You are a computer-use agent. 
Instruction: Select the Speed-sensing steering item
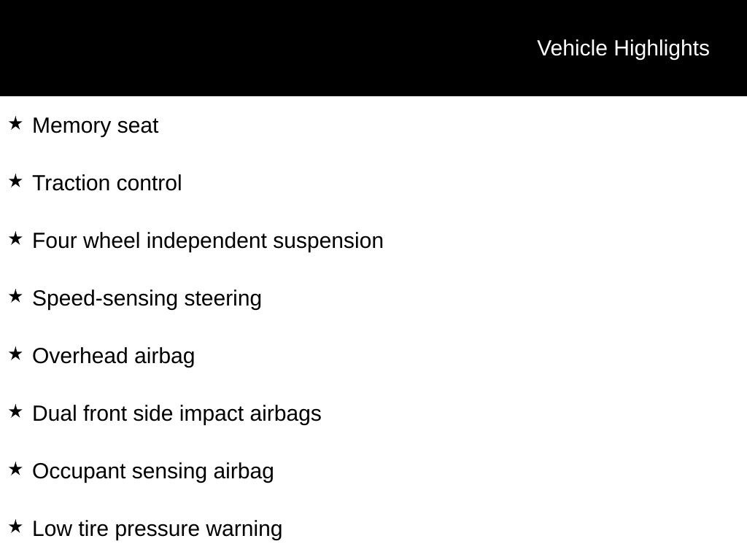pyautogui.click(x=147, y=298)
